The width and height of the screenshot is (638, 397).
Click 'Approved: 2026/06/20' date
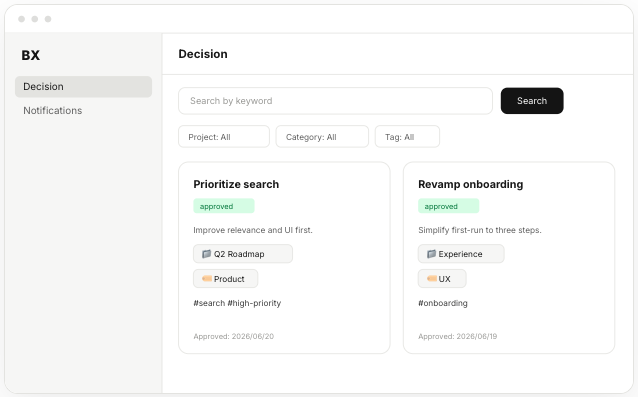coord(234,336)
